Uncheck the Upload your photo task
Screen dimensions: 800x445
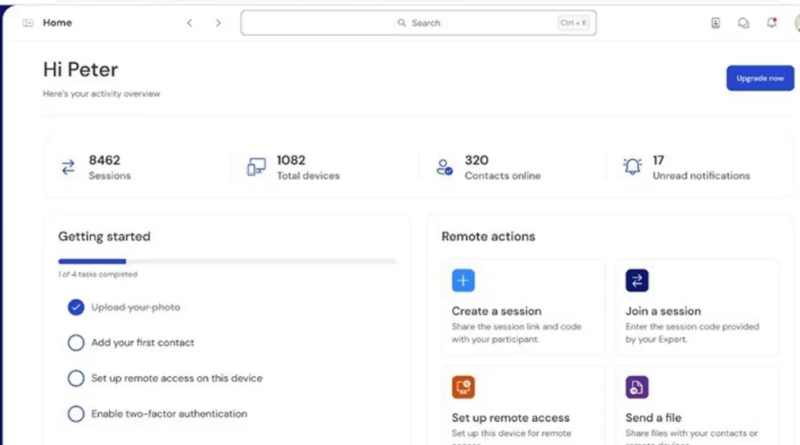pos(76,307)
